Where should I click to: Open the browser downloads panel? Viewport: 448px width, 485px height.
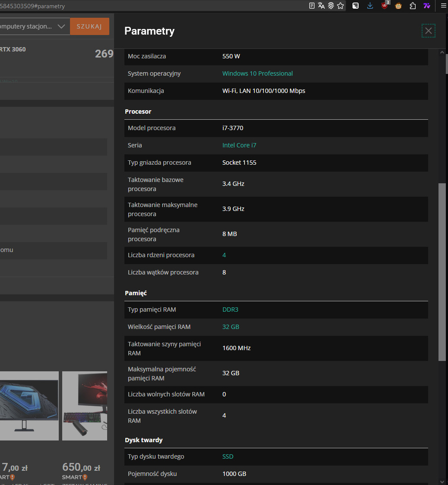tap(370, 6)
